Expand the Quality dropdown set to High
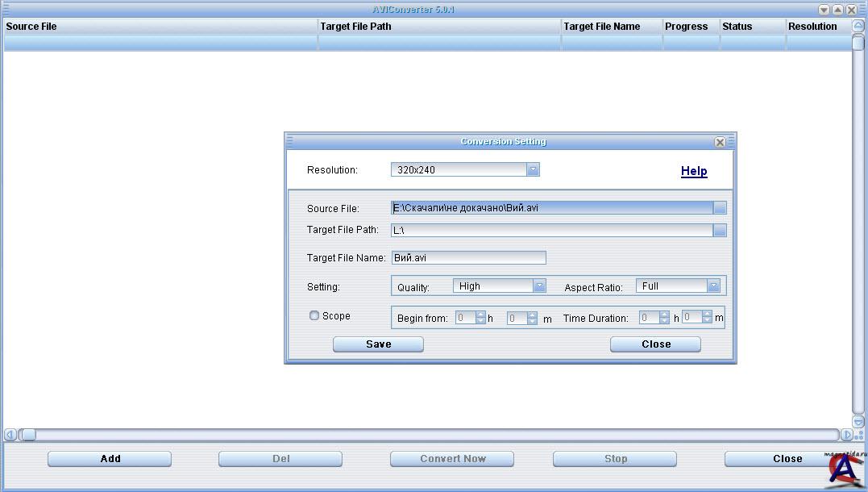This screenshot has height=492, width=868. tap(539, 286)
